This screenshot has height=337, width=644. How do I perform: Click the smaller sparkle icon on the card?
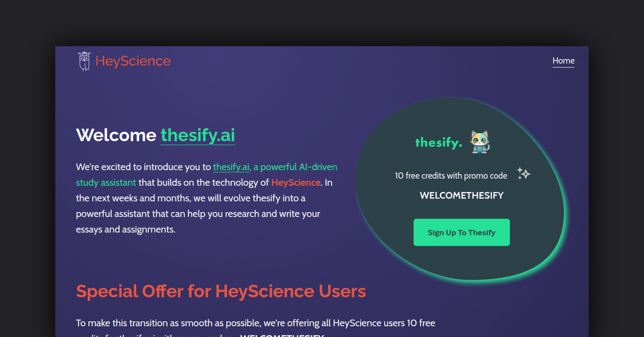coord(519,170)
